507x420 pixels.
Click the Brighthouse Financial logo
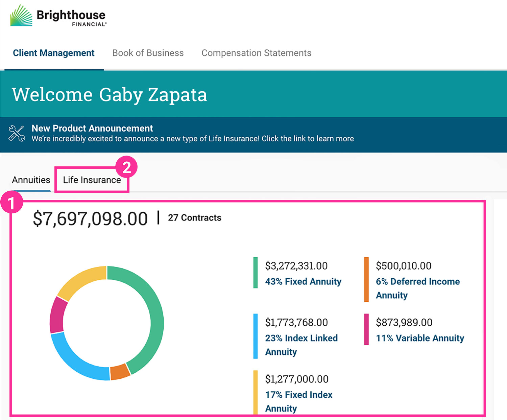pyautogui.click(x=58, y=16)
